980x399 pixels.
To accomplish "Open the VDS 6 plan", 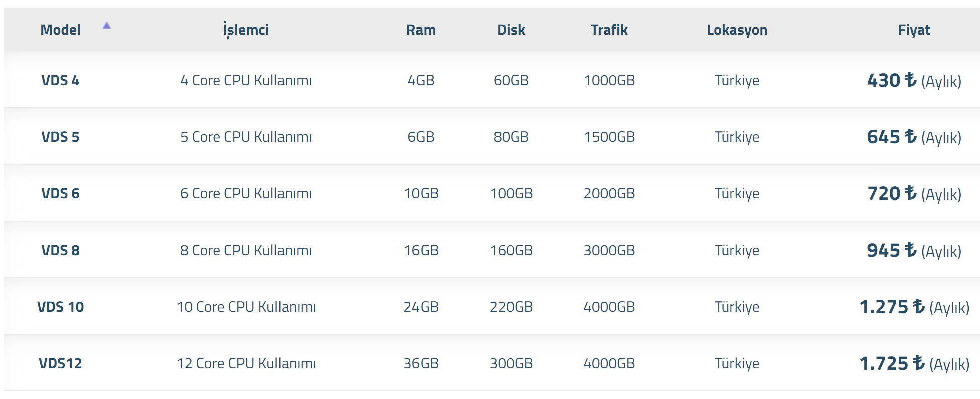I will click(60, 193).
